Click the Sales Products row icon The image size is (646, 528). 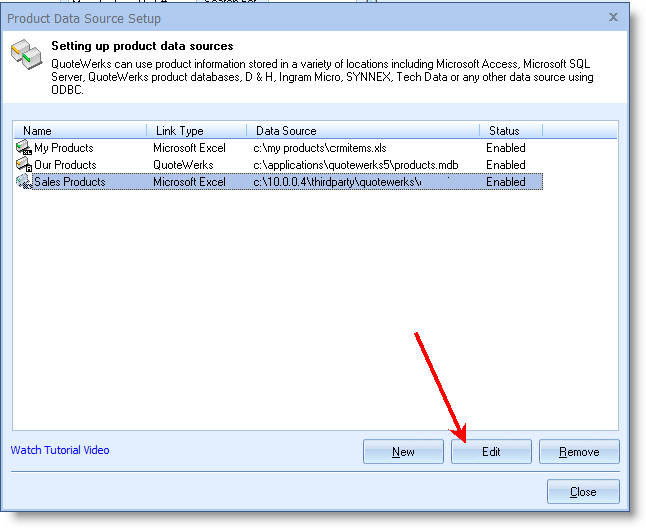click(24, 182)
